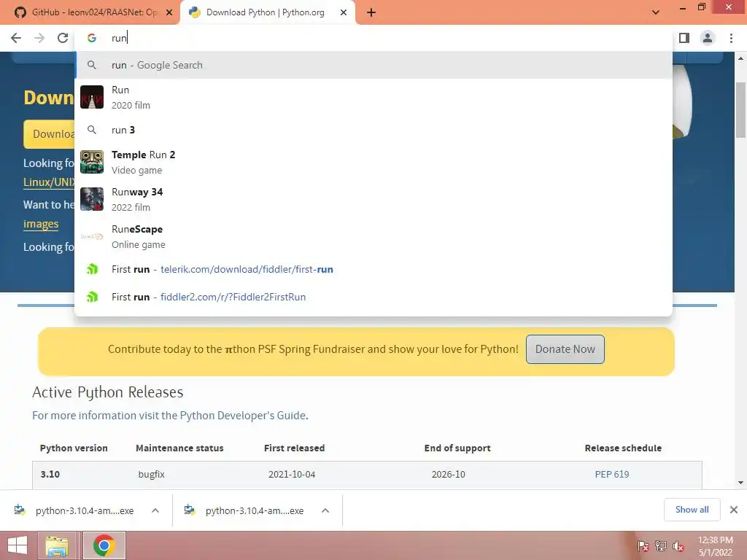Image resolution: width=747 pixels, height=560 pixels.
Task: Click the search magnifier beside 'run 3'
Action: pyautogui.click(x=92, y=130)
